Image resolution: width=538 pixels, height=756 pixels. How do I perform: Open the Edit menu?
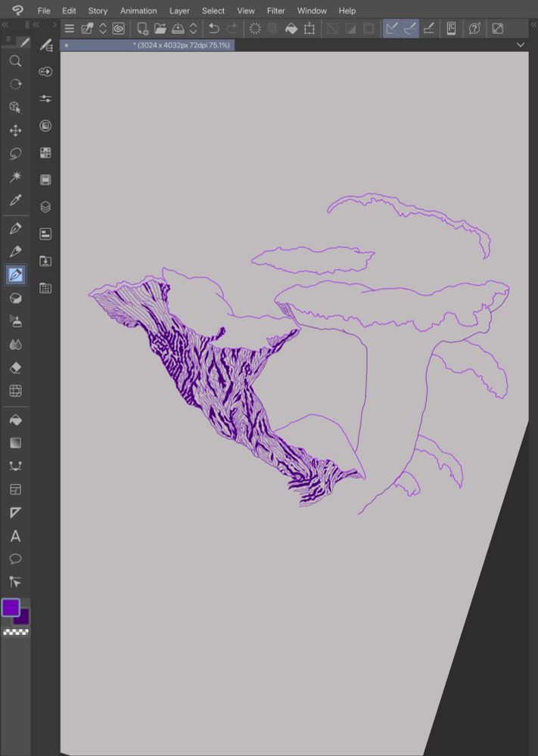[69, 11]
